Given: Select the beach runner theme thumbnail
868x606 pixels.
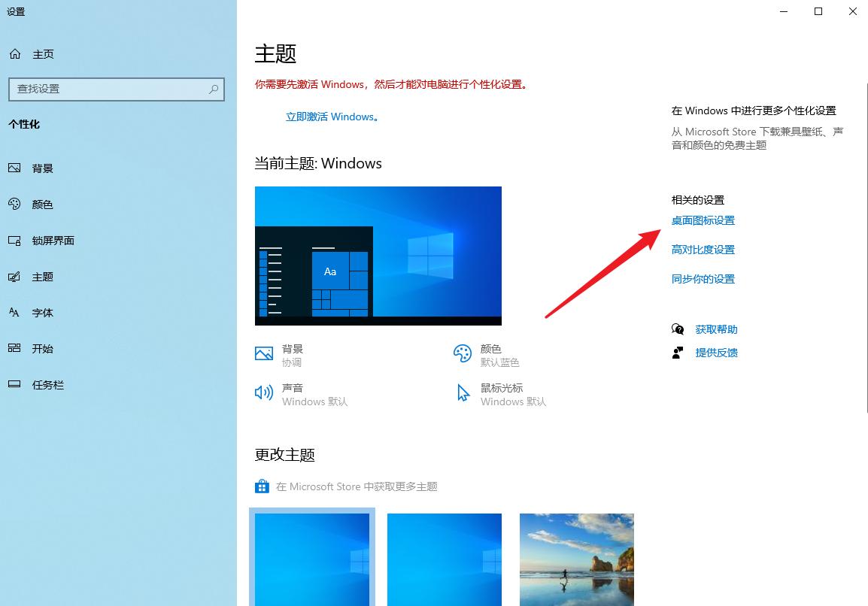Looking at the screenshot, I should (576, 559).
